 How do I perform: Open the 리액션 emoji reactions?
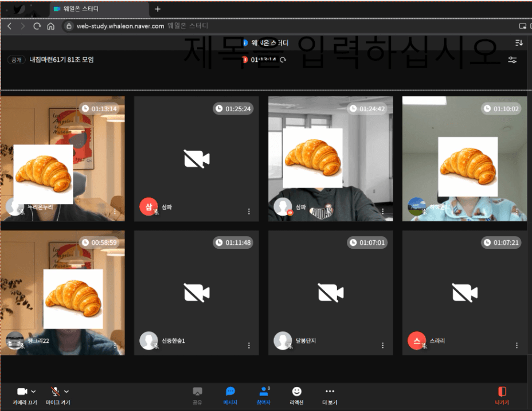296,394
